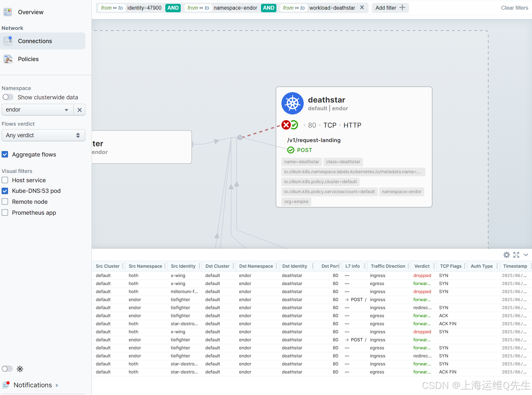Open Dst Namespace column menu

point(276,266)
